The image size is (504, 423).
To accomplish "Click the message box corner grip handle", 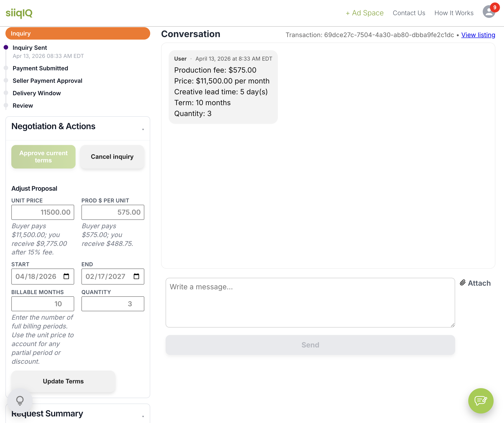I will [x=452, y=325].
